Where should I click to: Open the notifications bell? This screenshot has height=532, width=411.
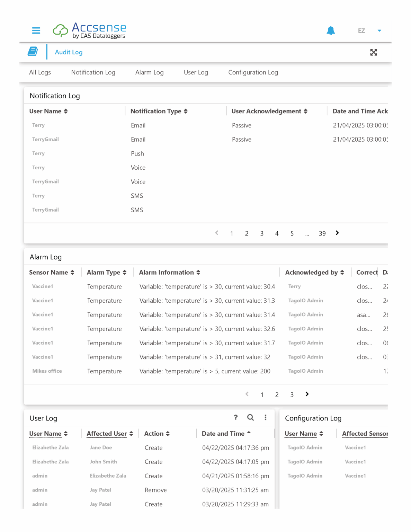pyautogui.click(x=331, y=30)
